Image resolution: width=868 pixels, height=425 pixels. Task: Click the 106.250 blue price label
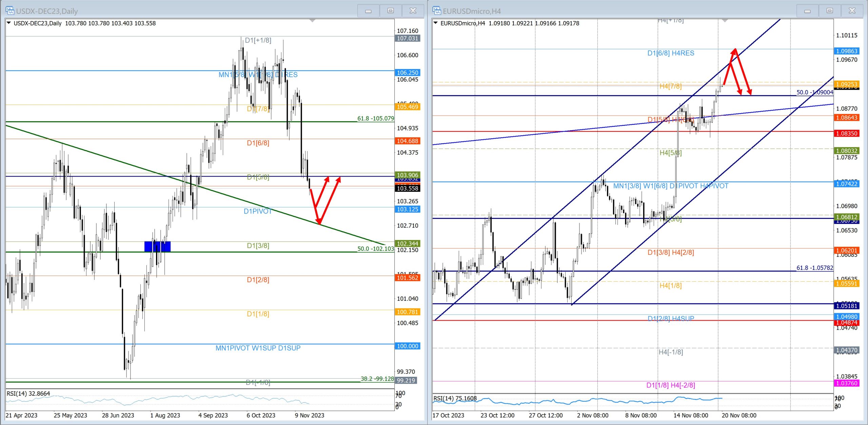(408, 73)
